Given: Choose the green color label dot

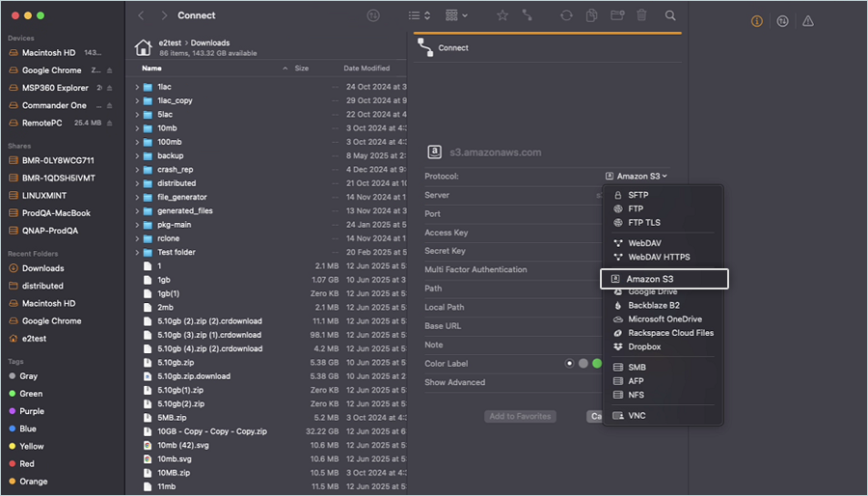Looking at the screenshot, I should point(597,364).
